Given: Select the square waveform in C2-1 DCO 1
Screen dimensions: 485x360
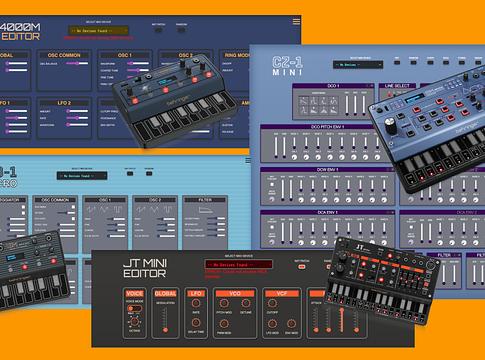Looking at the screenshot, I should (314, 100).
